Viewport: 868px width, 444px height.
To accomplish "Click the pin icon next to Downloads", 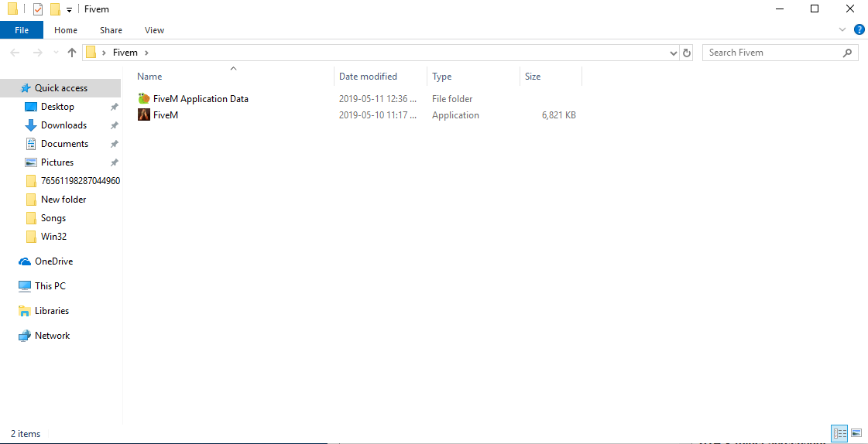I will [114, 125].
